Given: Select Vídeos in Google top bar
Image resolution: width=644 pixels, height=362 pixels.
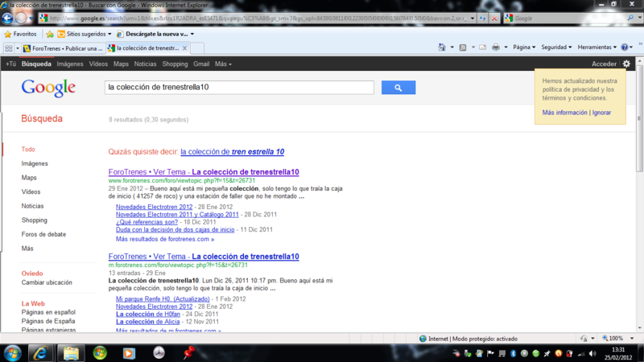Looking at the screenshot, I should (98, 64).
